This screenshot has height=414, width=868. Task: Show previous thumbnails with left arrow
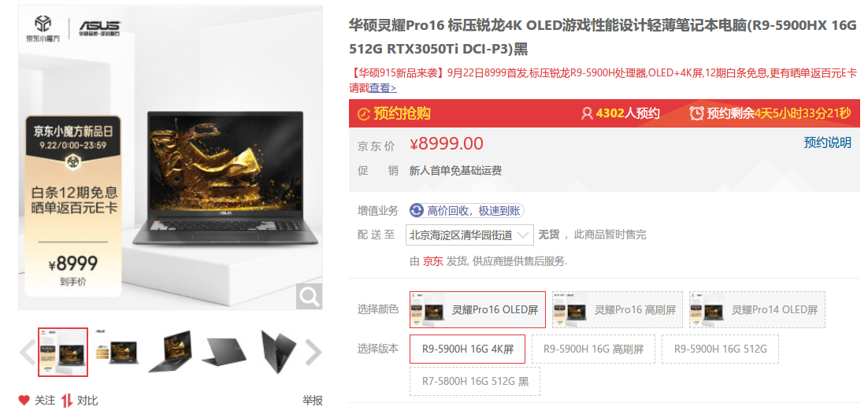coord(27,352)
